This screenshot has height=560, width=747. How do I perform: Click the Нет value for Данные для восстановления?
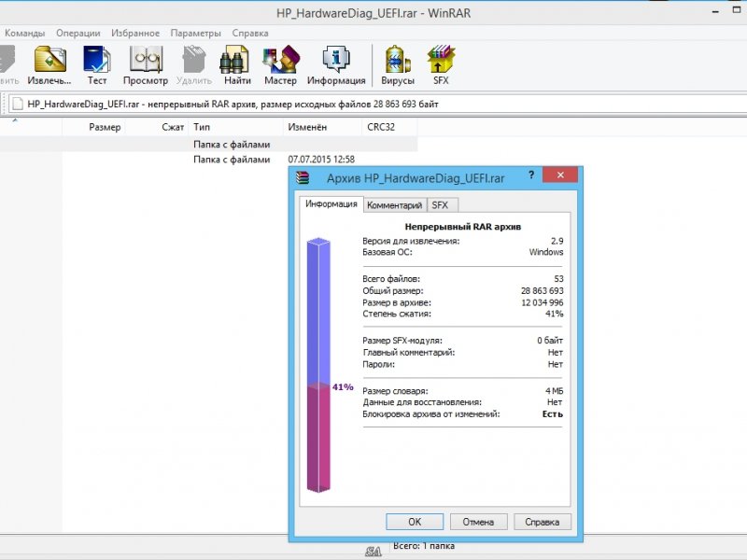pos(556,402)
